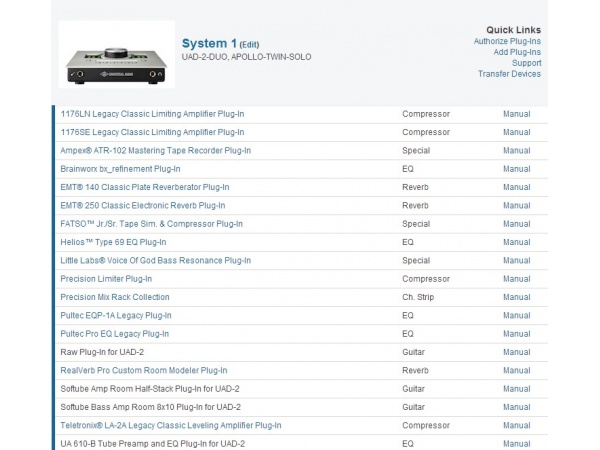
Task: Open Pultec EQP-1A Legacy Plug-In link
Action: tap(116, 316)
